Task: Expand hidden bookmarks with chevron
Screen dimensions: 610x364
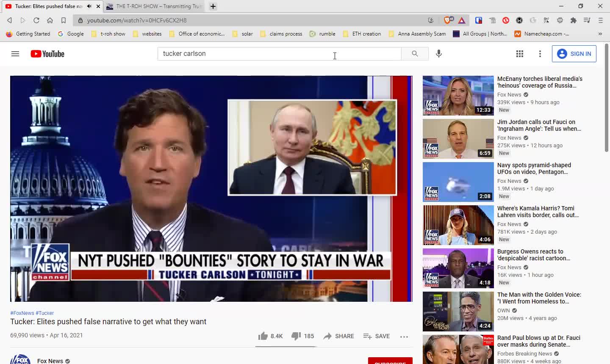Action: tap(600, 34)
